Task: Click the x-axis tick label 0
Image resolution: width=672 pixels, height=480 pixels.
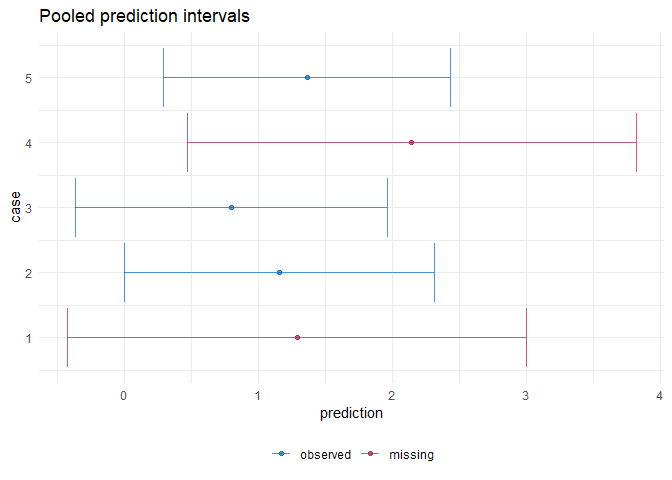Action: tap(123, 393)
